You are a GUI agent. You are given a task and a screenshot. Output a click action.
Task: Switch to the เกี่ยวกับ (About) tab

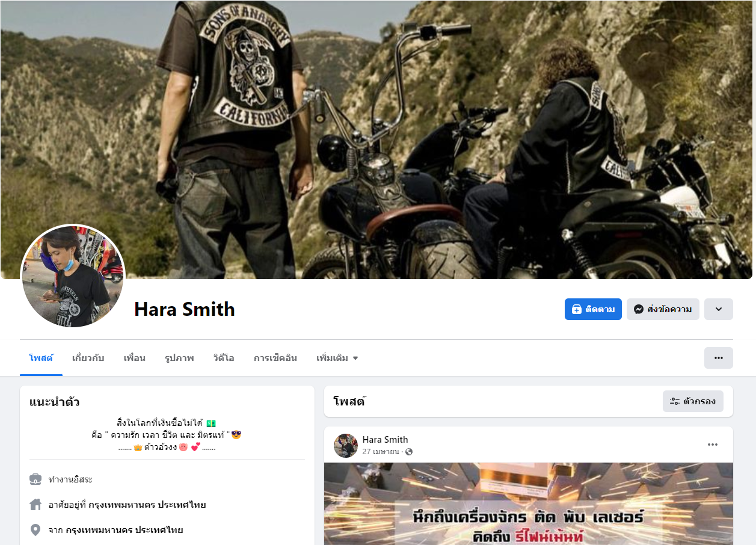(x=88, y=358)
